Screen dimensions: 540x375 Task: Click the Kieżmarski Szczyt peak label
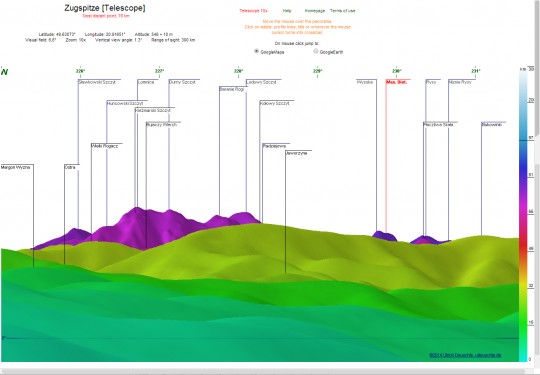pos(153,110)
